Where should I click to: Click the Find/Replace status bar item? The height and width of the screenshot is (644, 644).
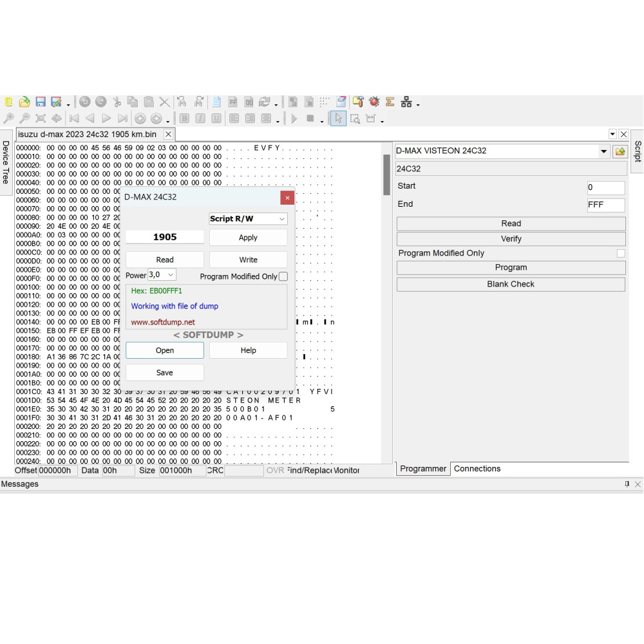point(310,470)
